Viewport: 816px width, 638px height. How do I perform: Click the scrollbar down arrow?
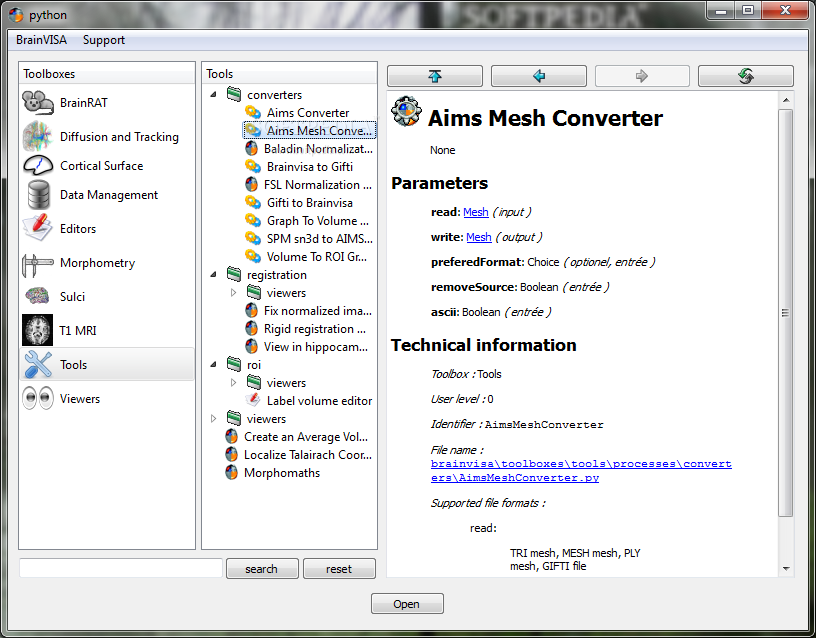[x=786, y=569]
